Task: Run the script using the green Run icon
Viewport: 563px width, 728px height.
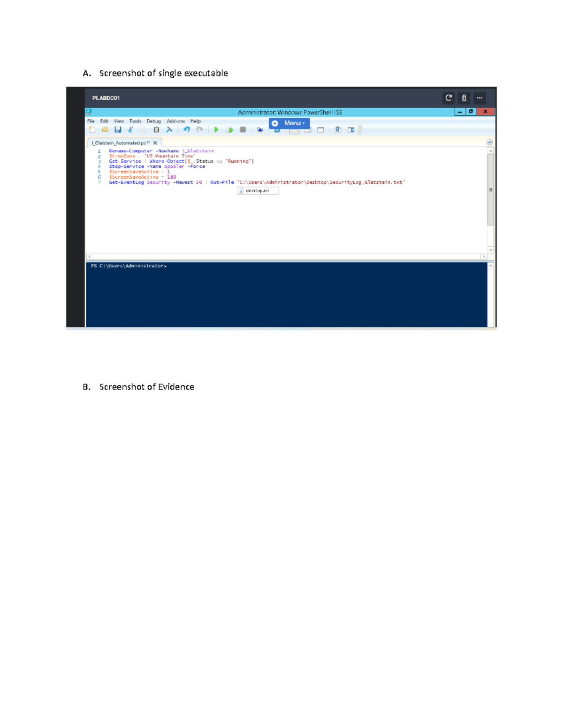Action: (216, 130)
